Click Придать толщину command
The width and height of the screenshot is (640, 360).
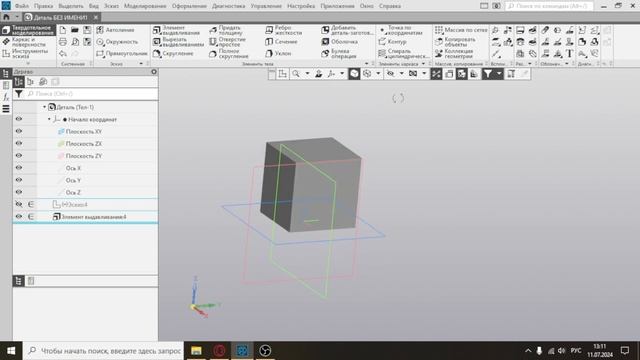click(226, 30)
